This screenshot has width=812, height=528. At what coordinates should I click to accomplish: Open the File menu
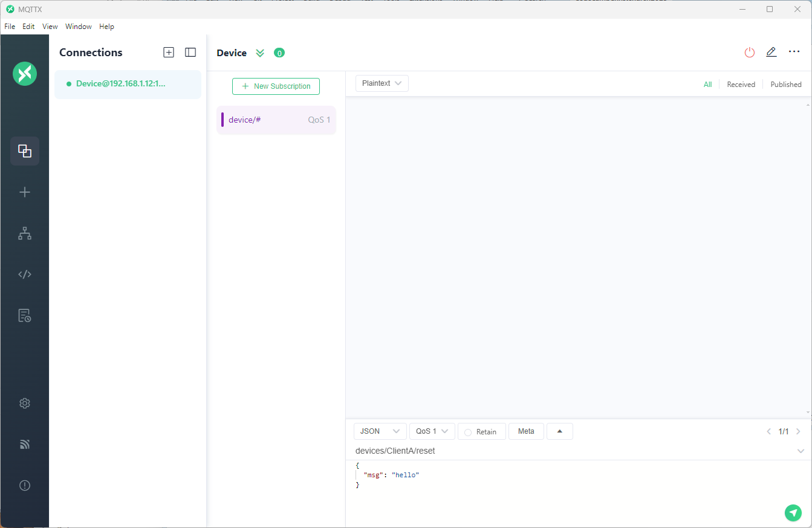coord(10,27)
